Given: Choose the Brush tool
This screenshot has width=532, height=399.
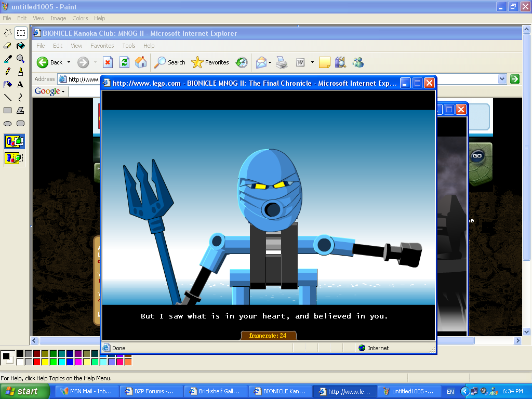Looking at the screenshot, I should click(x=21, y=72).
